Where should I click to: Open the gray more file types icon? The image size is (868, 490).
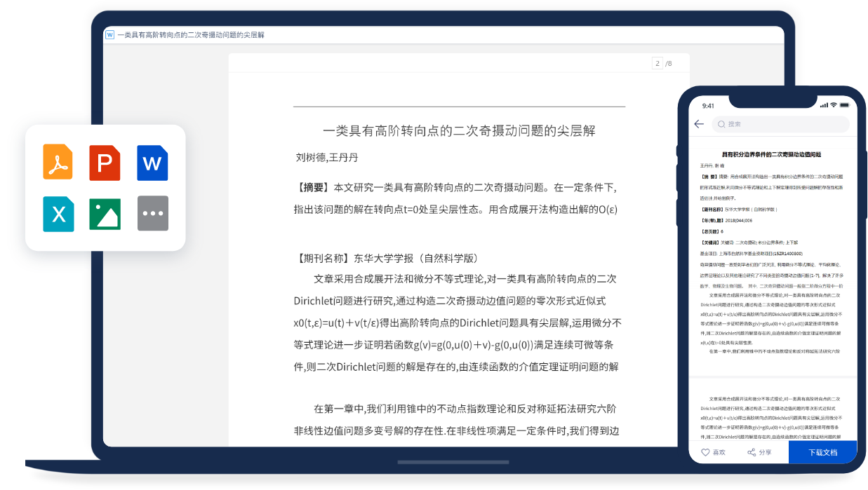click(152, 213)
